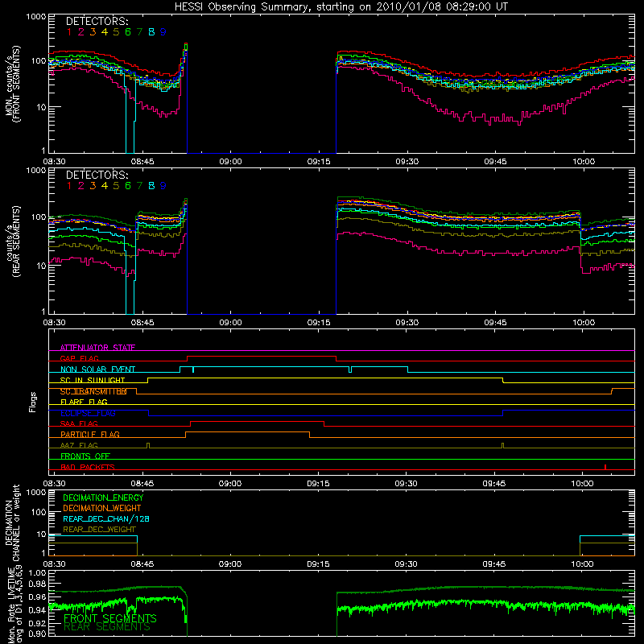Click the 09:30 tick under the rear segments plot
This screenshot has height=644, width=644.
click(x=407, y=323)
